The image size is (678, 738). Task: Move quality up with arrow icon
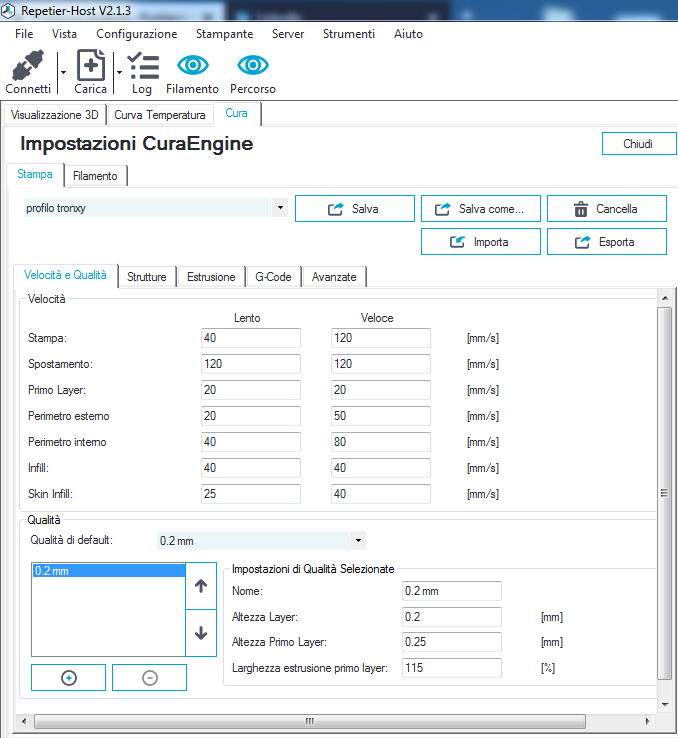point(201,586)
